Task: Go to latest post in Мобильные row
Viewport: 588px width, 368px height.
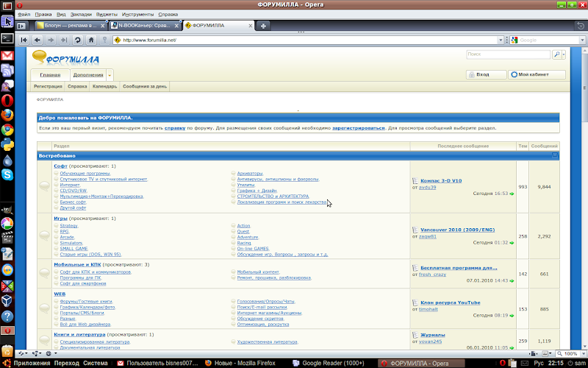Action: (x=512, y=281)
